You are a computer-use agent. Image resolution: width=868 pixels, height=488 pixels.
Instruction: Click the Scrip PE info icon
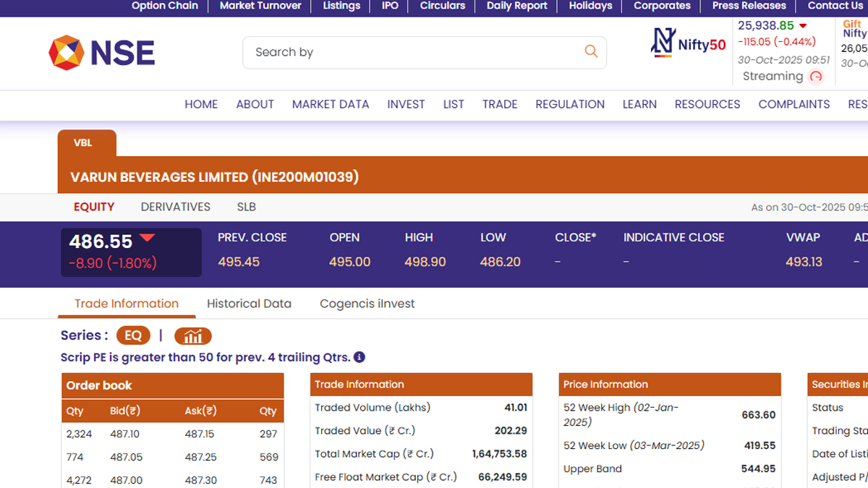359,357
